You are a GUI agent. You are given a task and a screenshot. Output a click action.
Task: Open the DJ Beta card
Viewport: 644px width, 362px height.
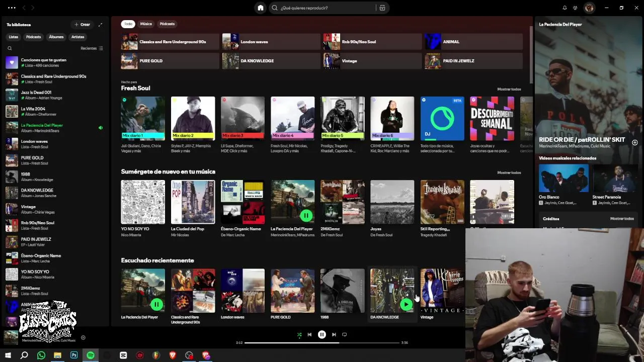coord(442,125)
